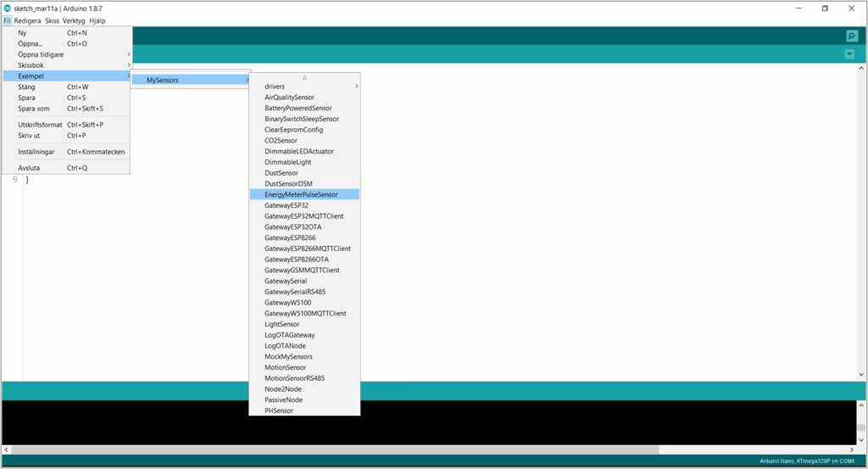Open the PassiveNode example
The width and height of the screenshot is (868, 469).
coord(304,399)
